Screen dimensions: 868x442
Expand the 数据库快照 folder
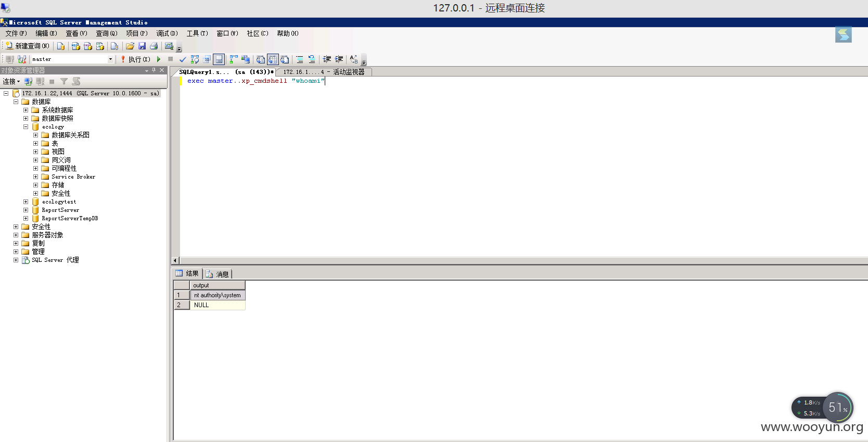click(x=25, y=118)
